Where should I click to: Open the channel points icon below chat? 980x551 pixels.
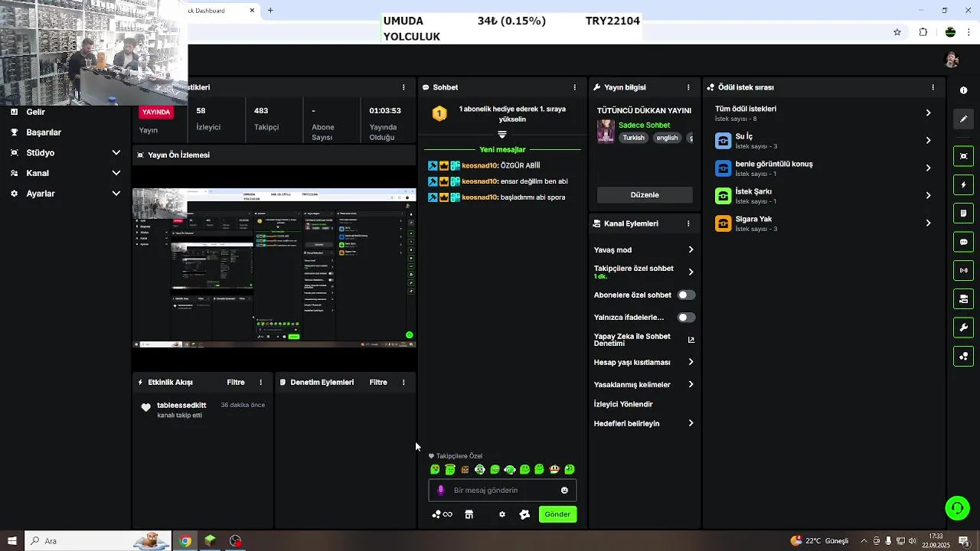[x=442, y=514]
